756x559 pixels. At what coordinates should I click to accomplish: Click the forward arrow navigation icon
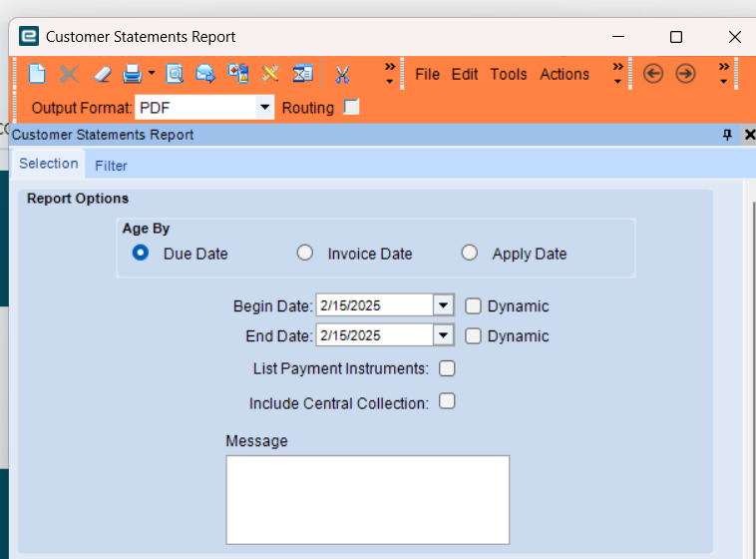685,74
